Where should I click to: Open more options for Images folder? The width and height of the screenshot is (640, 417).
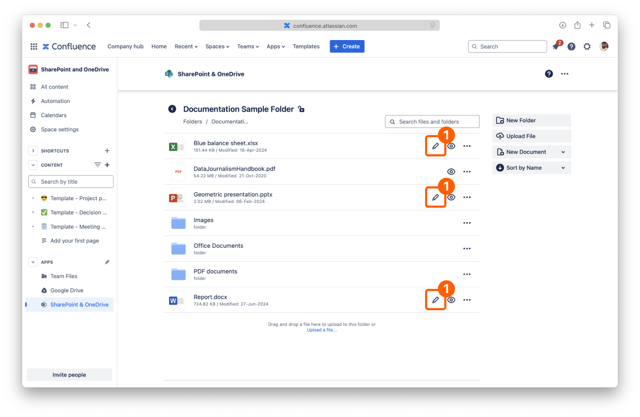[467, 223]
